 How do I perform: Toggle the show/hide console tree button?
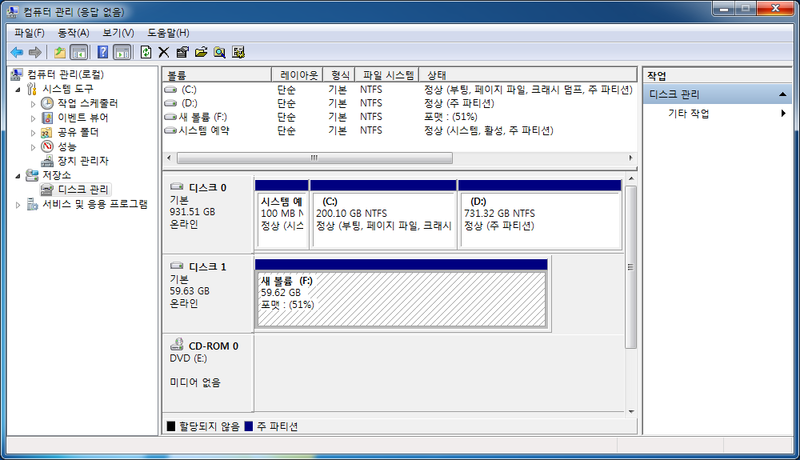[79, 52]
